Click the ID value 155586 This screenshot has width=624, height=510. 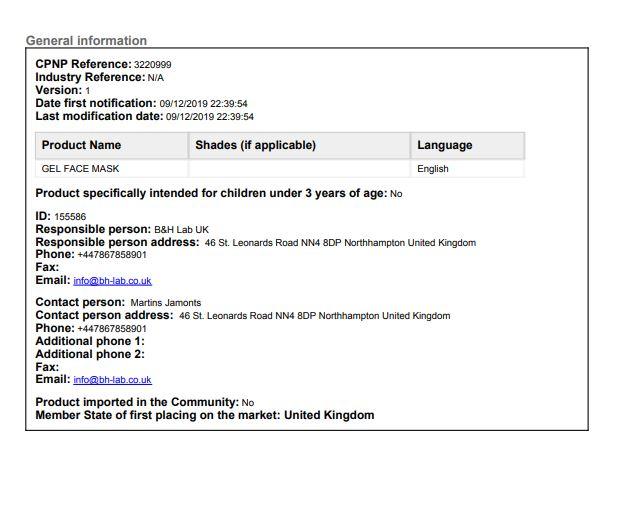tap(70, 217)
